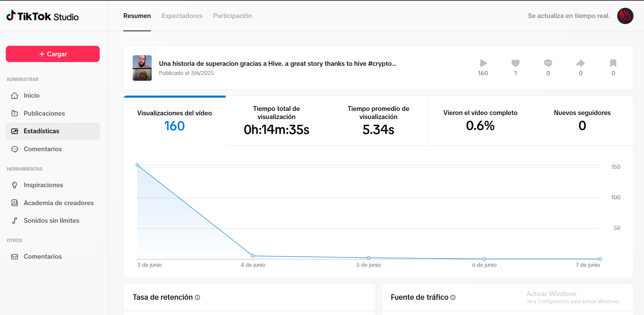Select the Tiempo total de visualización metric
644x315 pixels.
click(277, 121)
